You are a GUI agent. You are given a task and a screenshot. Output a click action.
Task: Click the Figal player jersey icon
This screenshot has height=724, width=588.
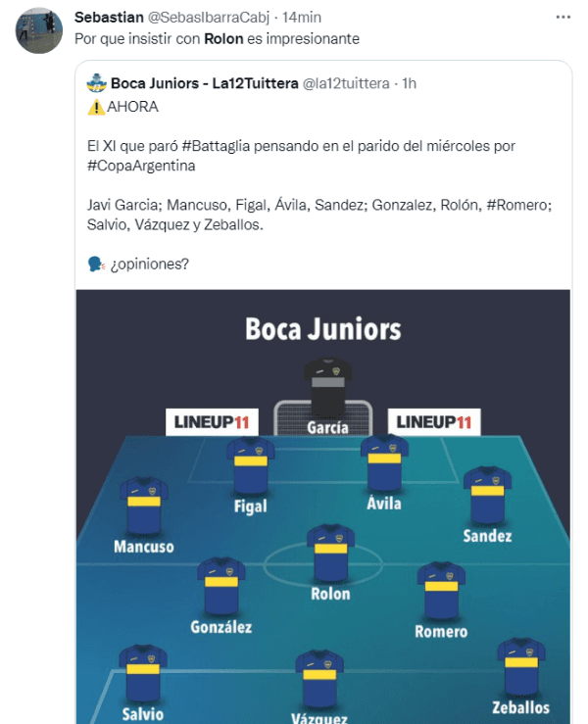point(250,465)
